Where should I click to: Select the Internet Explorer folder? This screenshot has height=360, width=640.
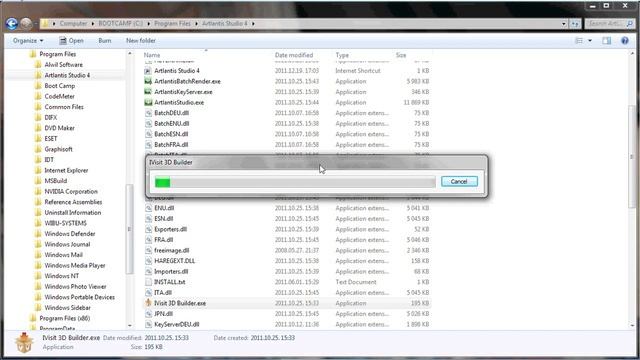tap(66, 170)
